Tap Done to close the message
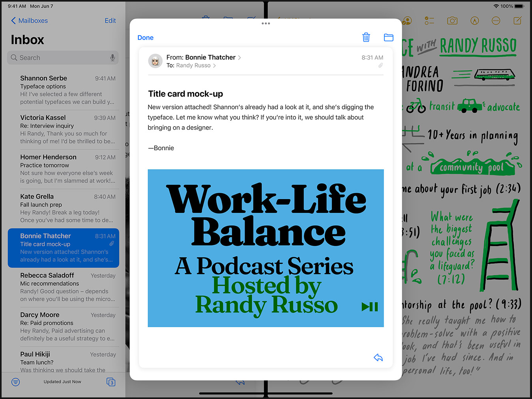 145,37
